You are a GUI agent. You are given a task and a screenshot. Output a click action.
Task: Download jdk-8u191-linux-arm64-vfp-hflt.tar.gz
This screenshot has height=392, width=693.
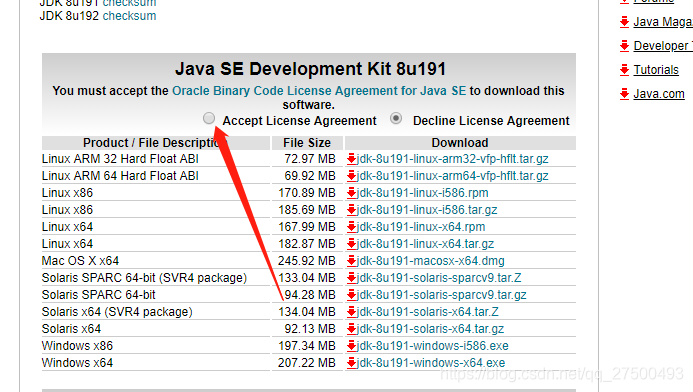coord(453,176)
